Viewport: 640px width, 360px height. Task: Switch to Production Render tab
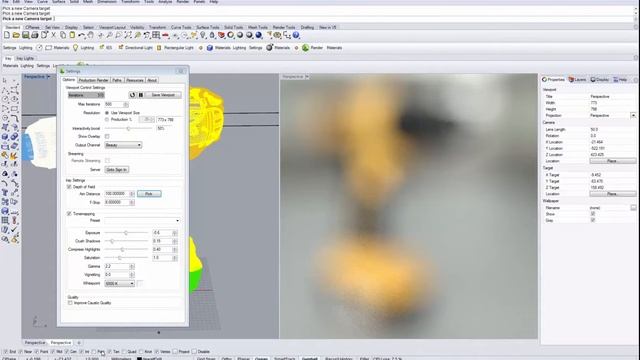coord(93,80)
